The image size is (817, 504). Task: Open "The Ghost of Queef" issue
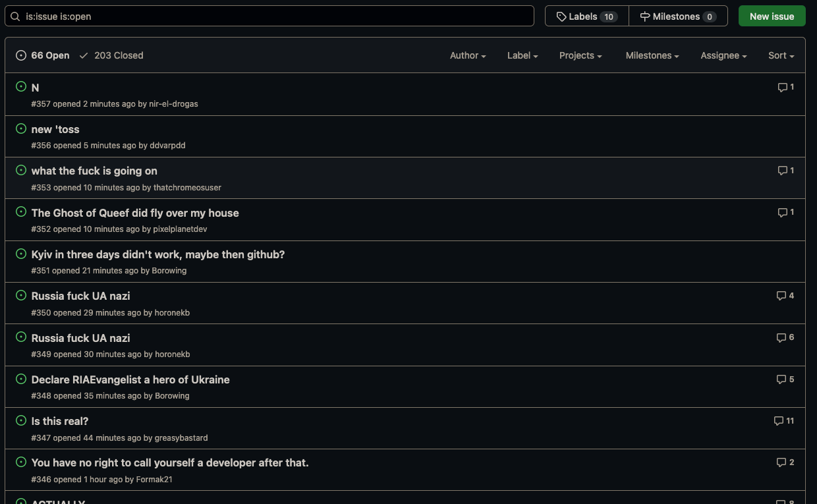pos(135,213)
